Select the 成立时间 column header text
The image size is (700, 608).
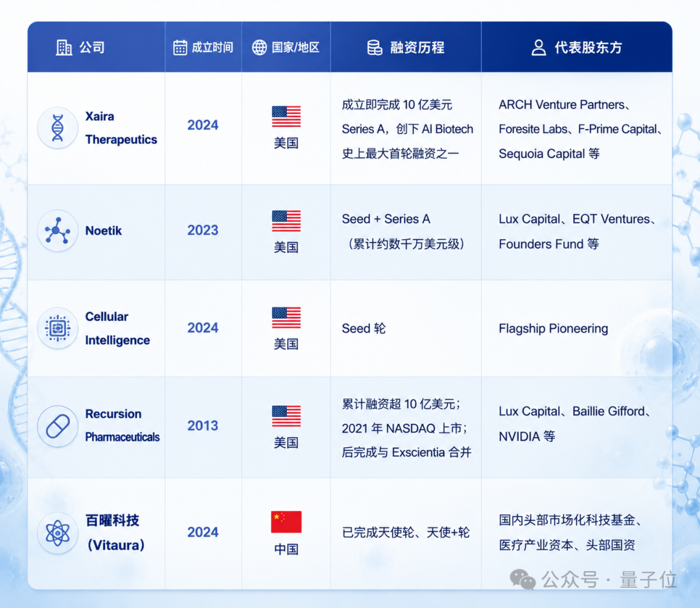tap(213, 47)
